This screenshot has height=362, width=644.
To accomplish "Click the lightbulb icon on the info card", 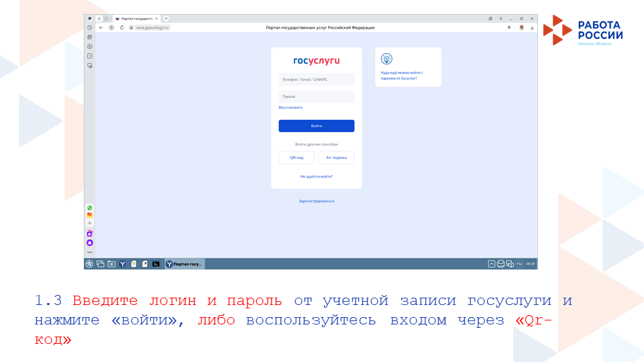I will point(387,59).
